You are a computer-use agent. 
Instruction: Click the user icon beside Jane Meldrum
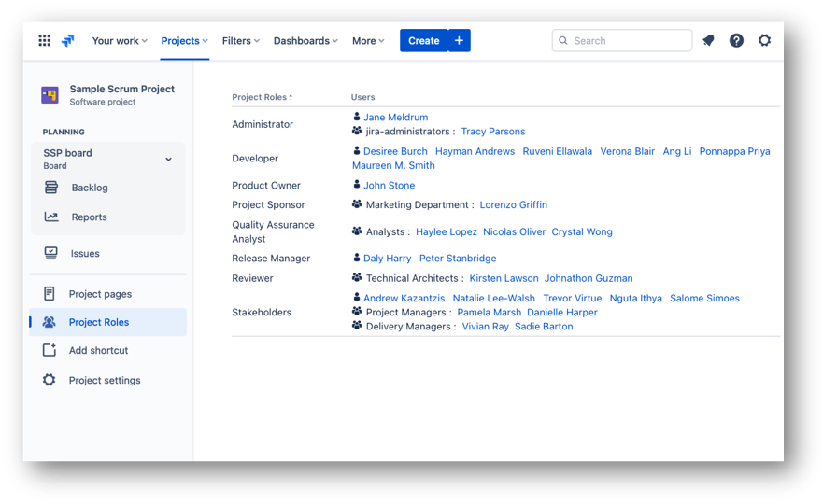point(357,117)
